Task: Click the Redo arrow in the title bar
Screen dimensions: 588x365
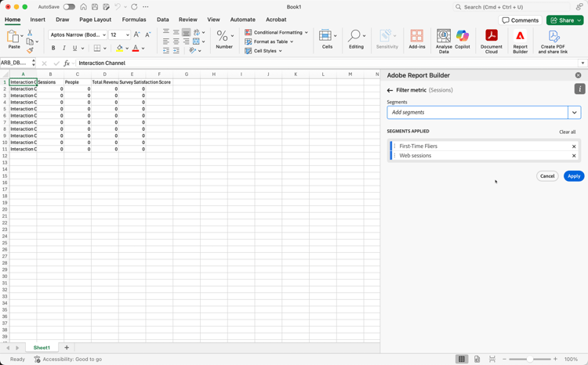Action: (x=134, y=7)
